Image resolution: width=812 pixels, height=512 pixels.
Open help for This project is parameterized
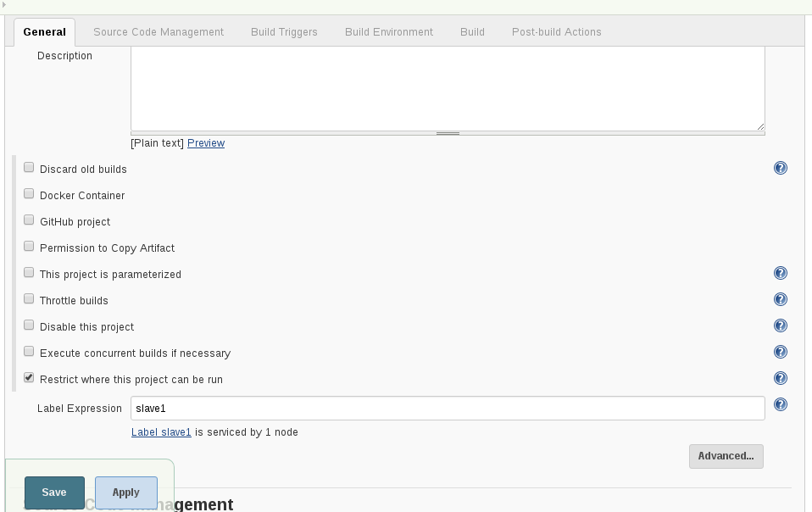[780, 273]
